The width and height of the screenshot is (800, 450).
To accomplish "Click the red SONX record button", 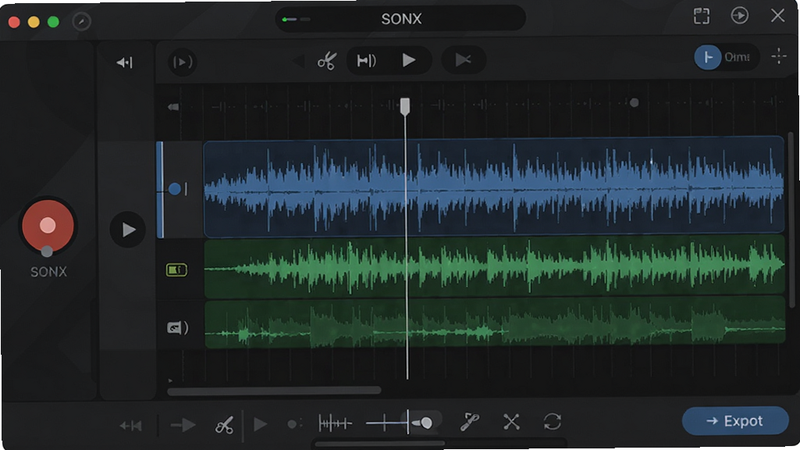I will coord(47,226).
